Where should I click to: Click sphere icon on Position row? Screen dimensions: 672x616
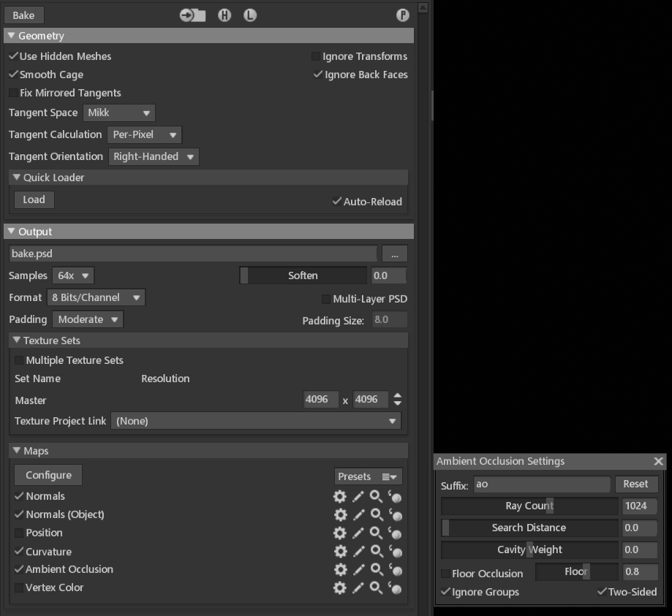tap(395, 533)
